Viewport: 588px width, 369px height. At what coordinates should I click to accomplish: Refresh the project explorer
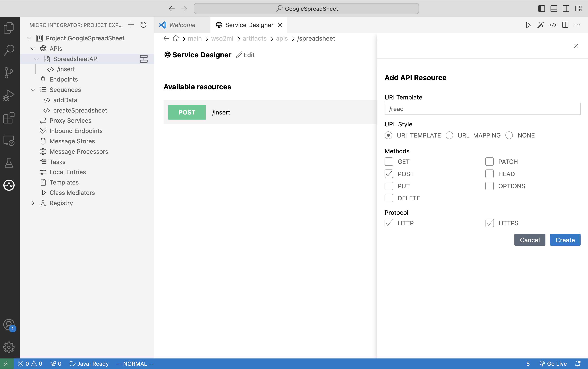143,25
